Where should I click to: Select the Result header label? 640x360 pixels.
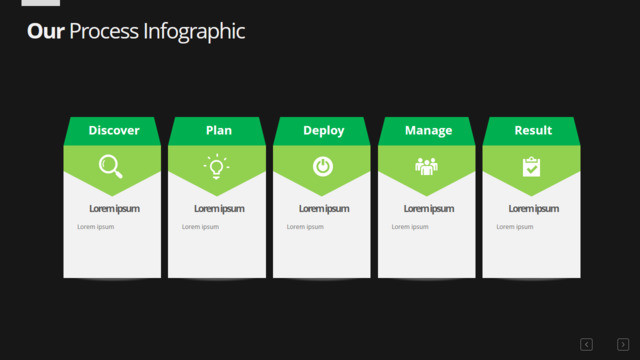(x=533, y=130)
